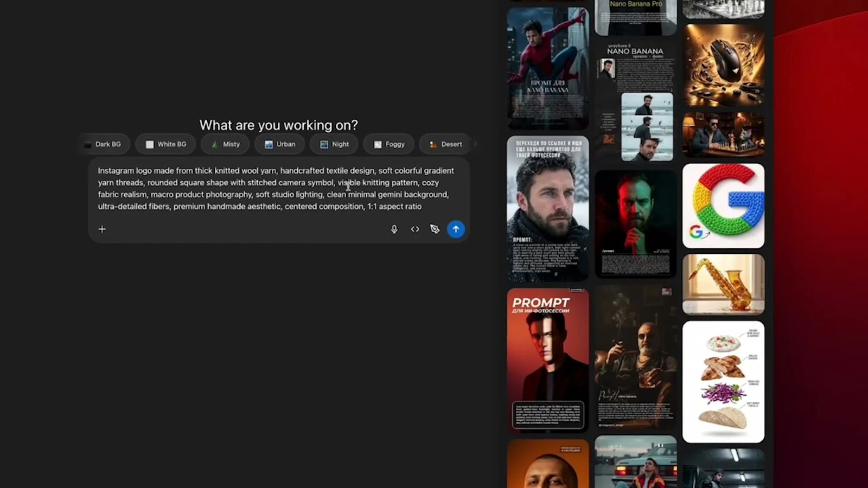Screen dimensions: 868x488
Task: Open the deconstructed taco ingredients thumbnail
Action: click(724, 382)
